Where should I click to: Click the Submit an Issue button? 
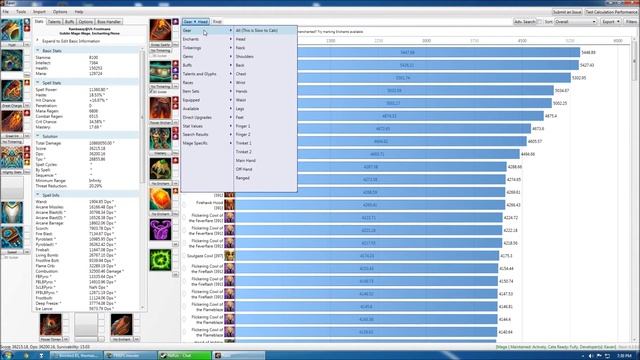coord(567,12)
